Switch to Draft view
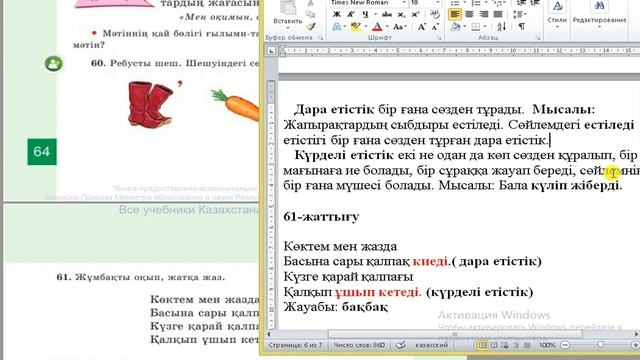 (x=527, y=345)
